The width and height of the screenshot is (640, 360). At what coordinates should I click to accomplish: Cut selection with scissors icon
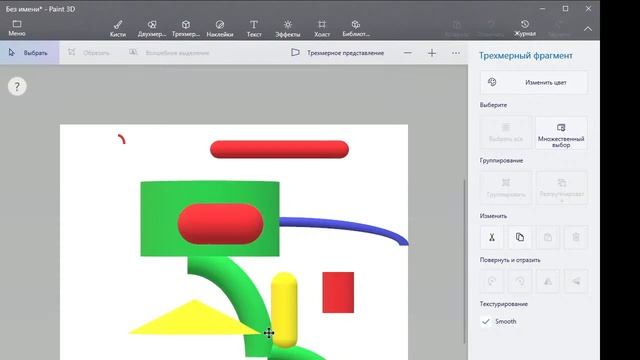tap(492, 237)
